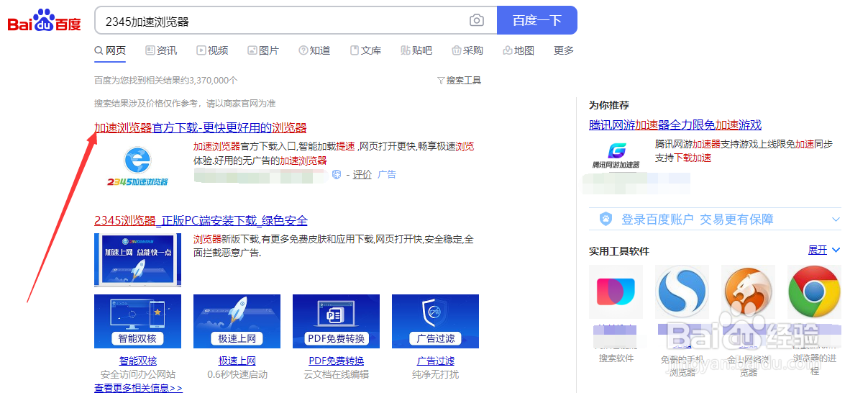This screenshot has height=393, width=868.
Task: Click 云文档在线编辑 caption
Action: [337, 374]
